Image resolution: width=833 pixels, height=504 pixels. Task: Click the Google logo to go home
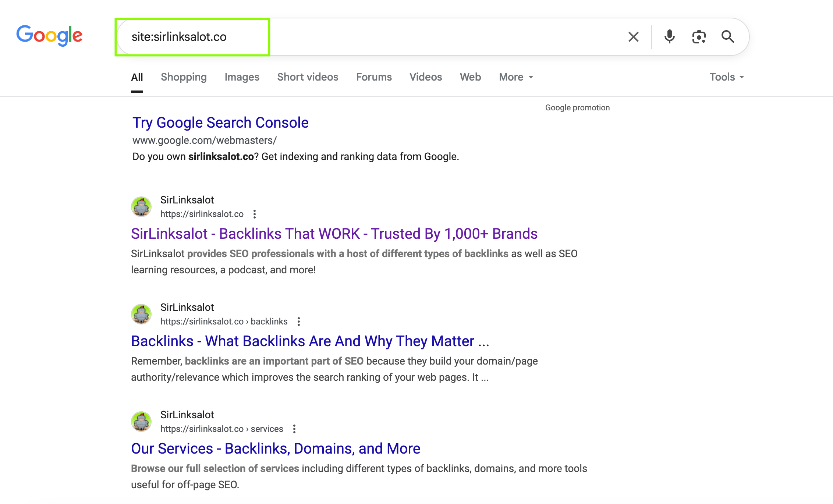click(49, 35)
